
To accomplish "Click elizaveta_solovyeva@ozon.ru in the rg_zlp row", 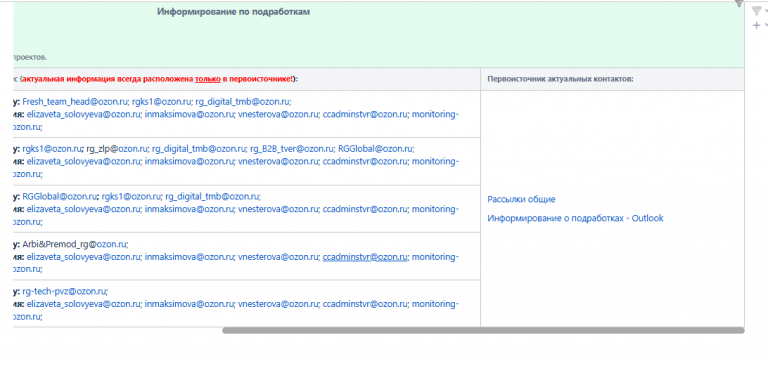I will (x=83, y=161).
